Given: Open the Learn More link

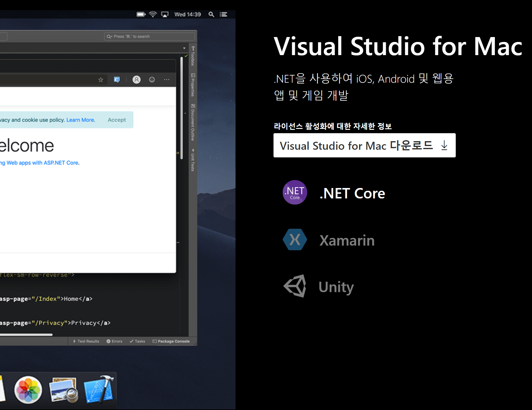Looking at the screenshot, I should pyautogui.click(x=81, y=120).
